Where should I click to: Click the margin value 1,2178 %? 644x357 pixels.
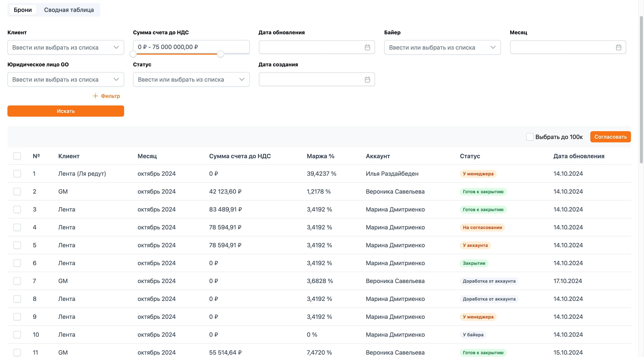318,192
